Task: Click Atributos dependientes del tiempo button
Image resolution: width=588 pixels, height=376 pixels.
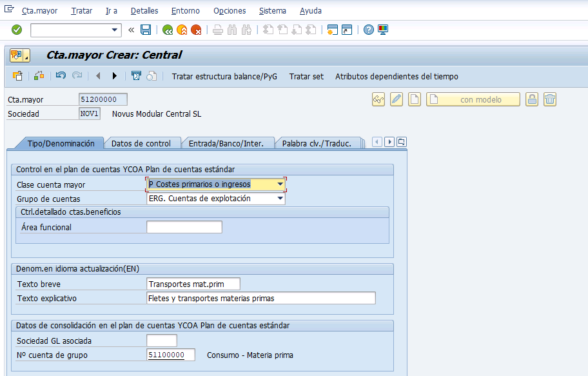Action: pyautogui.click(x=397, y=77)
